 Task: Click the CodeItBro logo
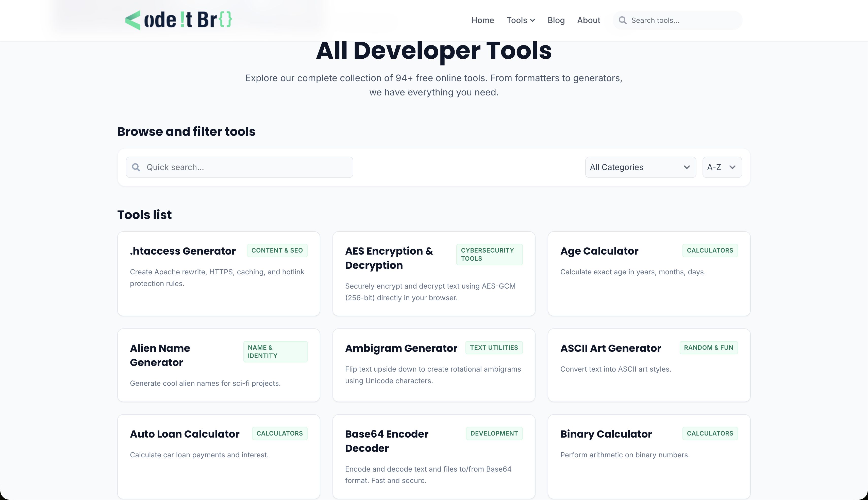178,20
